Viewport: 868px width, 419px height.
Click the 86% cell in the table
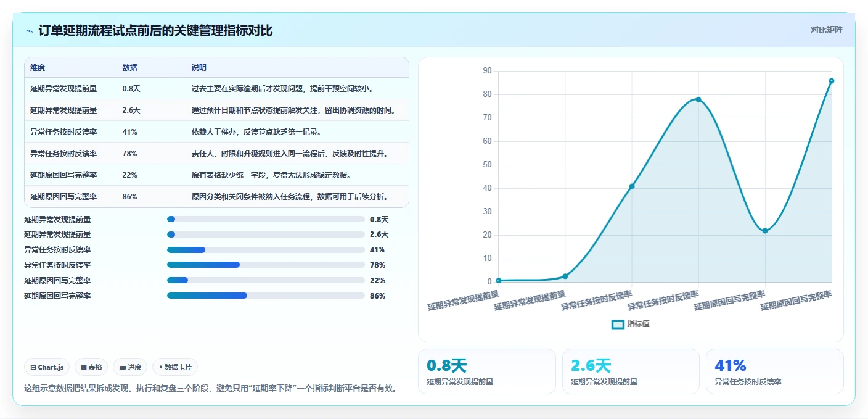tap(130, 196)
